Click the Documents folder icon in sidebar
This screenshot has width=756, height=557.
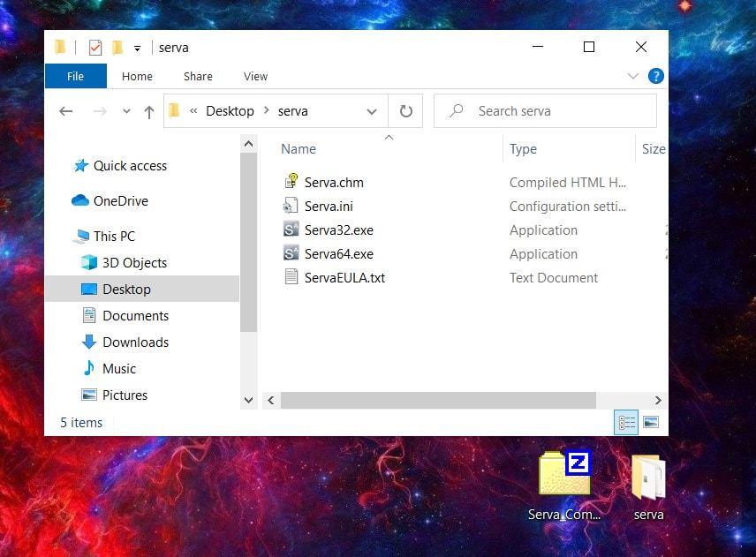[x=89, y=315]
